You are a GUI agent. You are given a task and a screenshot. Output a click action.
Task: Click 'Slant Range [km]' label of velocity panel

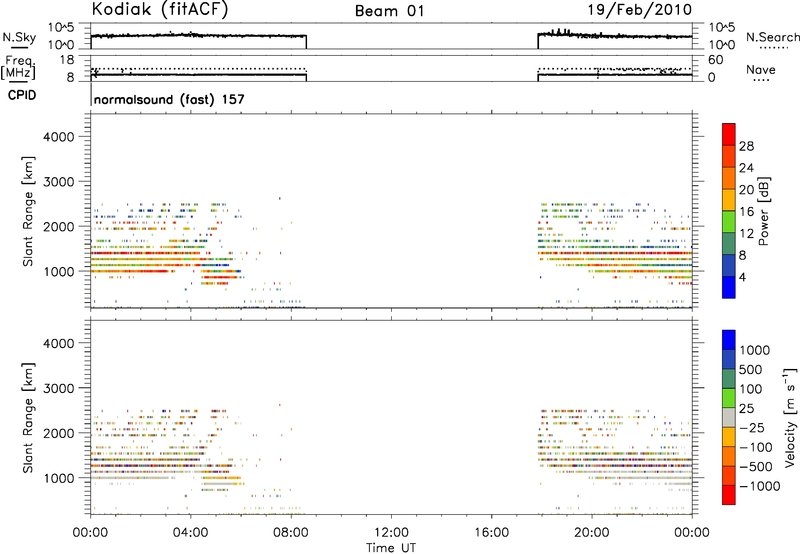[x=28, y=418]
